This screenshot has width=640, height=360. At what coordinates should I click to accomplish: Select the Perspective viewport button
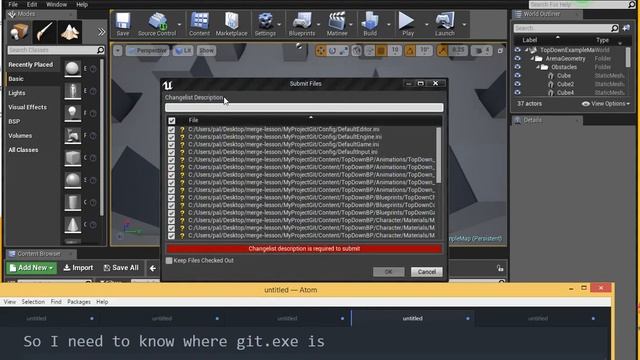[x=147, y=51]
